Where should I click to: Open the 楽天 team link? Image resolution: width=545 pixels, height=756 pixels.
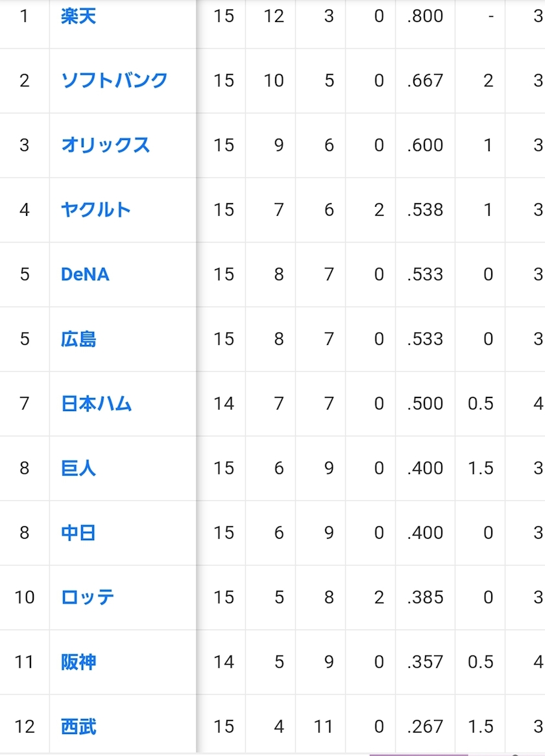[79, 16]
